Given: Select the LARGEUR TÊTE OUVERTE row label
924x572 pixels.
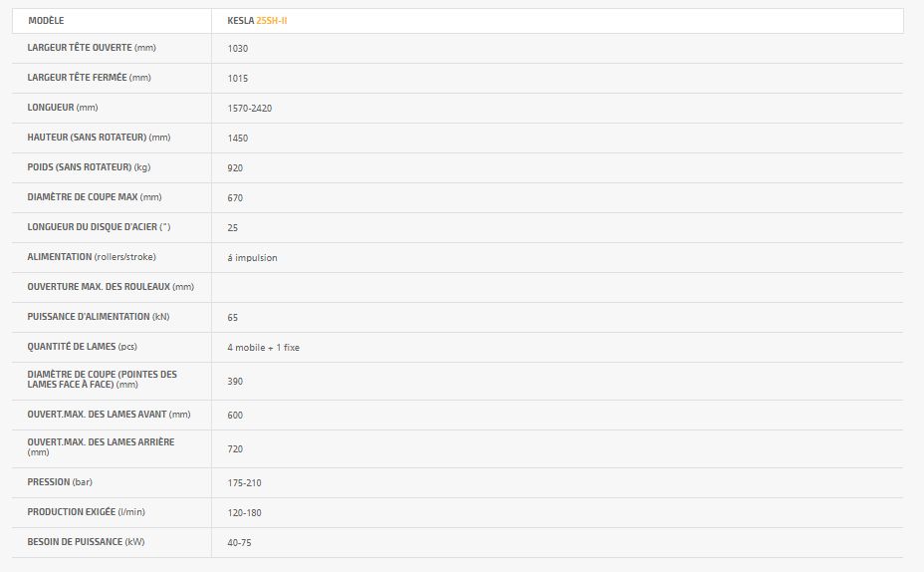Looking at the screenshot, I should 92,48.
